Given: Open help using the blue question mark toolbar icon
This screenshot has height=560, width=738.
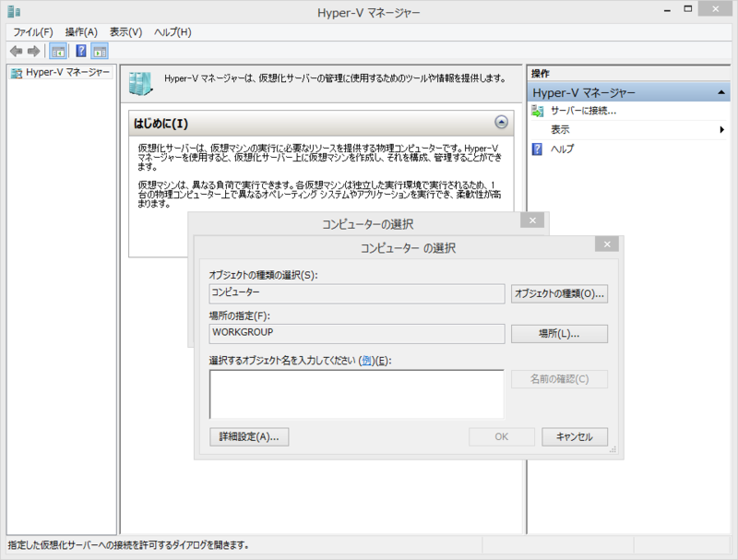Looking at the screenshot, I should pyautogui.click(x=79, y=51).
